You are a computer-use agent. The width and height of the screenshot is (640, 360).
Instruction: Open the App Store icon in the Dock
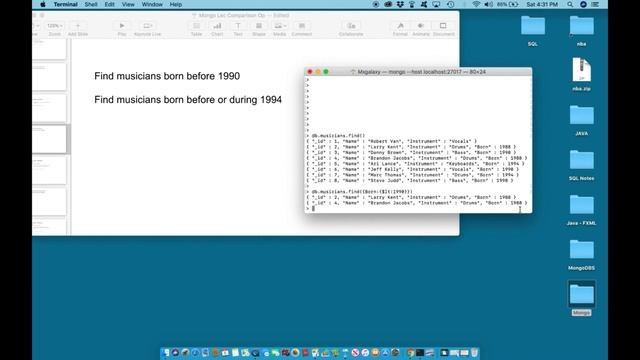tap(385, 353)
